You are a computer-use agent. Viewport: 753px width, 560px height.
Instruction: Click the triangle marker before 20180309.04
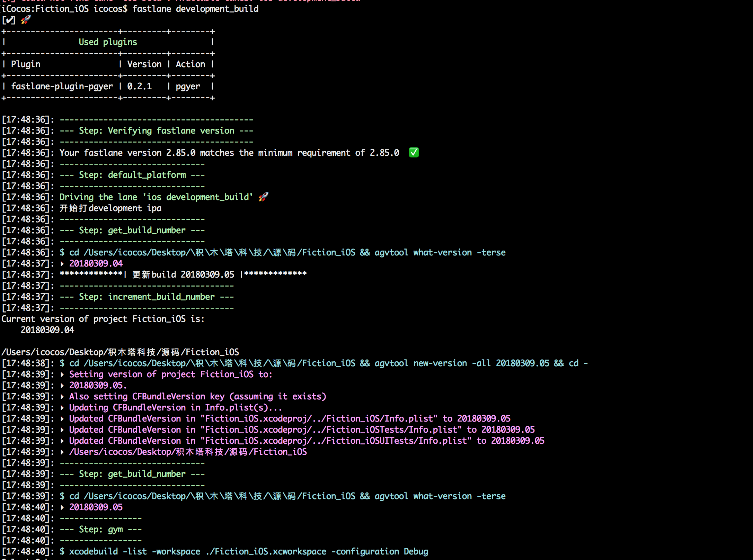62,264
